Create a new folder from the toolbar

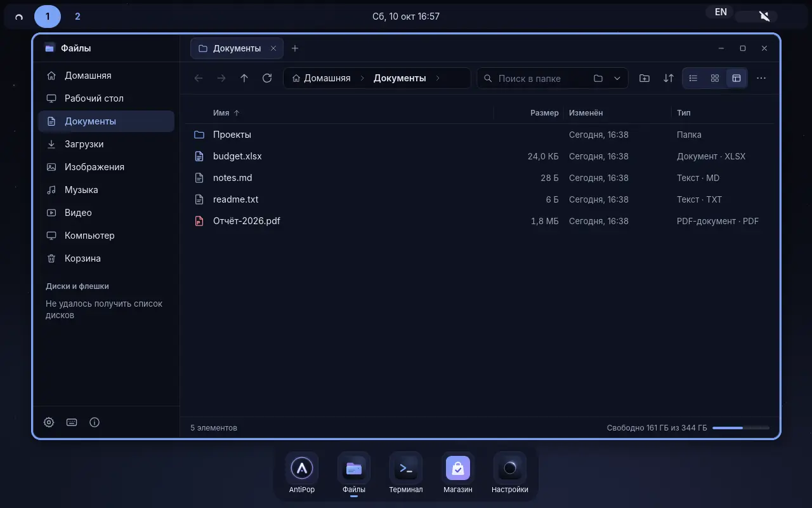click(x=645, y=78)
